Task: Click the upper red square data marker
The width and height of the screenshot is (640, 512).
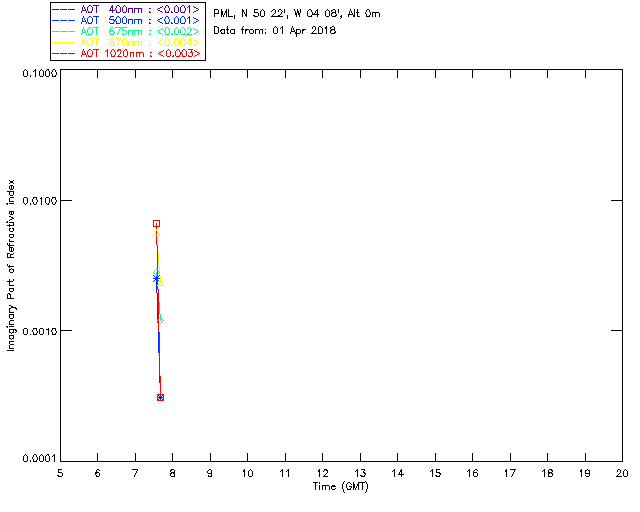Action: (x=156, y=223)
